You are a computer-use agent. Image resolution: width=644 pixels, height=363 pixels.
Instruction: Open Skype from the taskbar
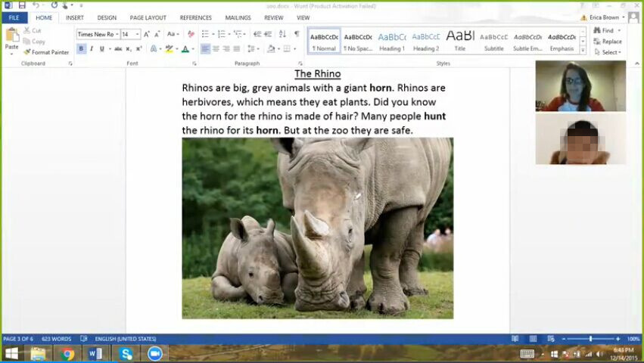click(126, 353)
